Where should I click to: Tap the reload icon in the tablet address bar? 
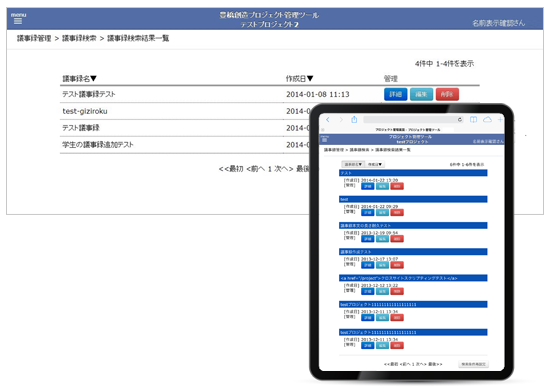[460, 120]
